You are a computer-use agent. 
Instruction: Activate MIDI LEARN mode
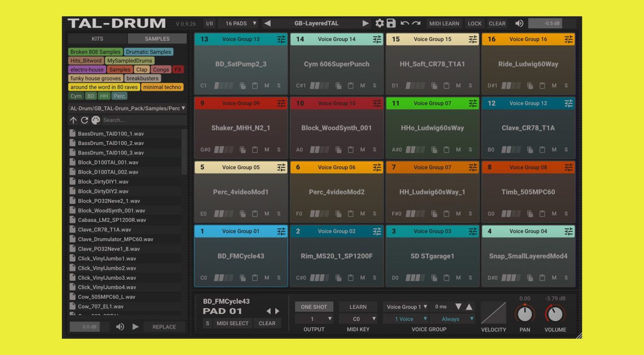pyautogui.click(x=444, y=23)
